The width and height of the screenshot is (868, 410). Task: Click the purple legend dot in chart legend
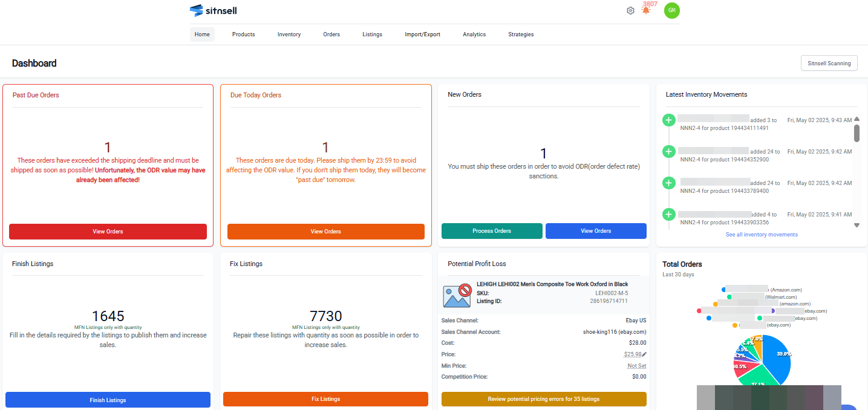pos(772,311)
